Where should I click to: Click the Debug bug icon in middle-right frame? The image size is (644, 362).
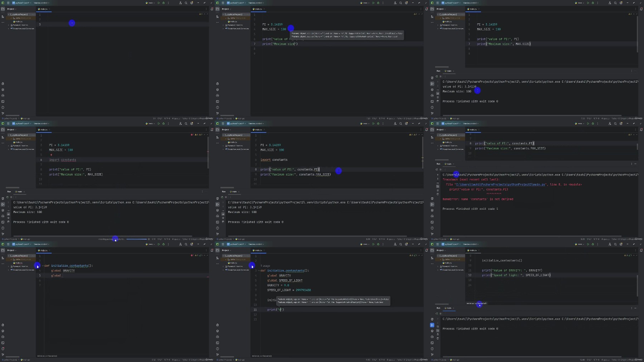coord(593,124)
